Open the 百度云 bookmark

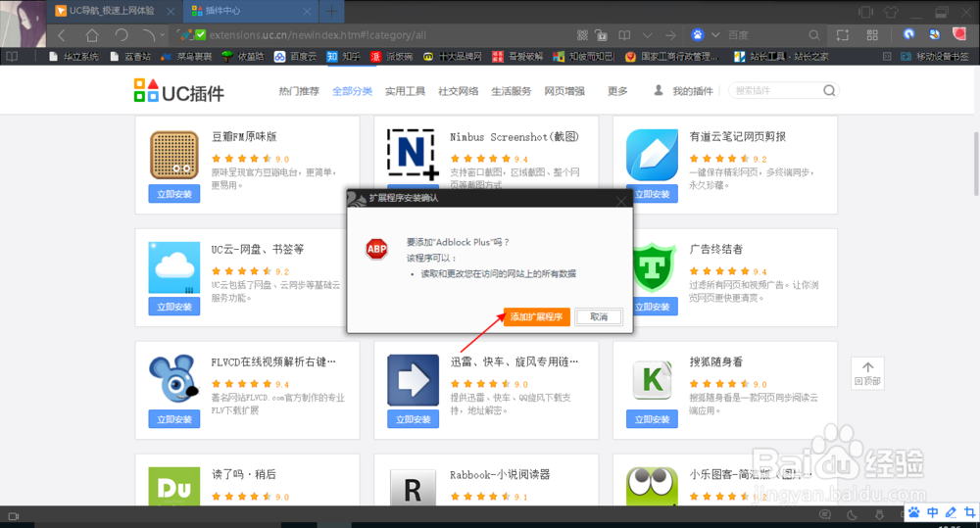(295, 56)
